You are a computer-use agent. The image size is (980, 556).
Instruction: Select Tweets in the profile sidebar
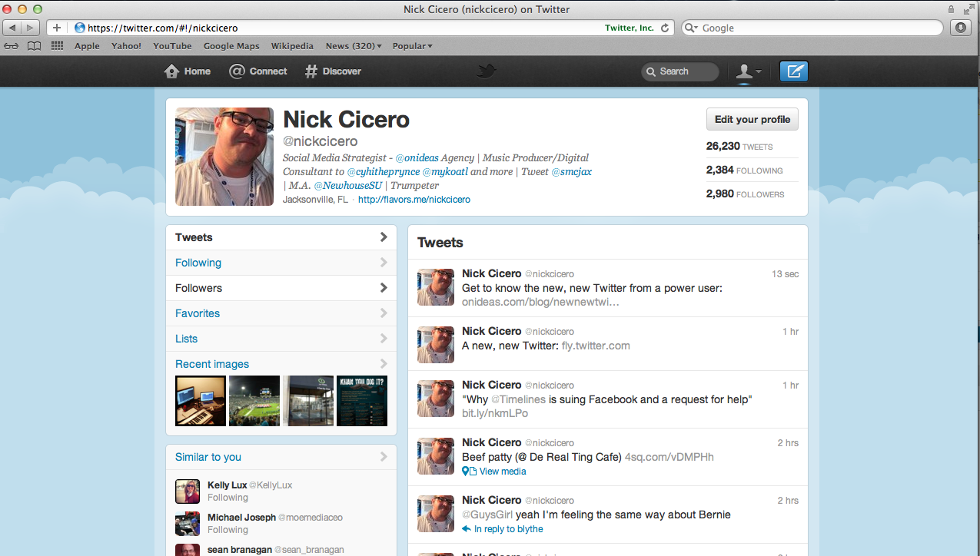(281, 237)
